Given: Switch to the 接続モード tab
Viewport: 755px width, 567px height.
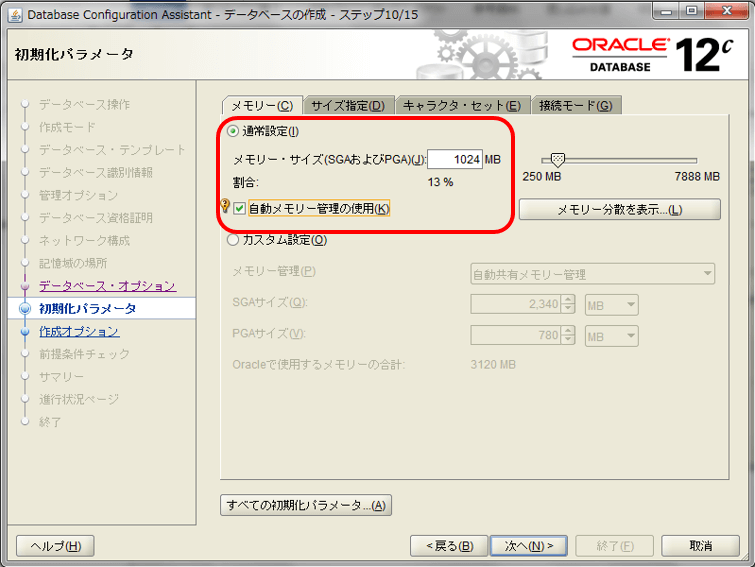Looking at the screenshot, I should [x=576, y=105].
